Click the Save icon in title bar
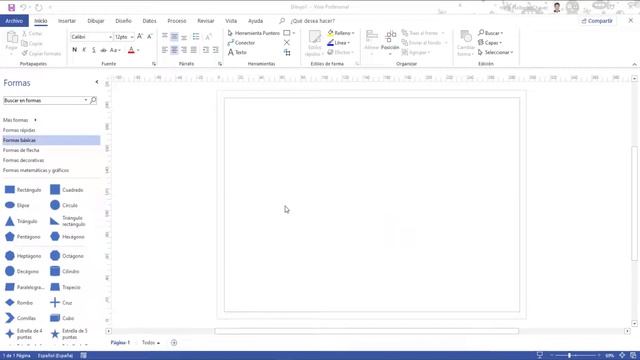640x360 pixels. (x=11, y=7)
